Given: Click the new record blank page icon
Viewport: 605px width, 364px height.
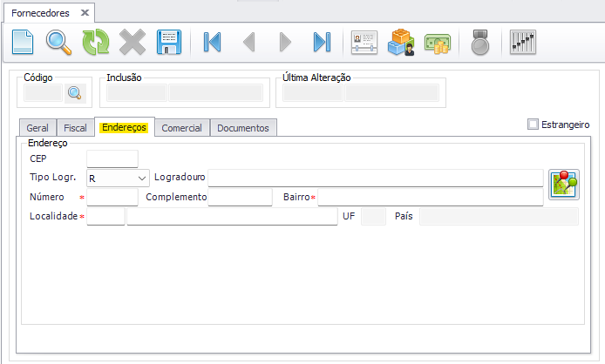Looking at the screenshot, I should 22,42.
